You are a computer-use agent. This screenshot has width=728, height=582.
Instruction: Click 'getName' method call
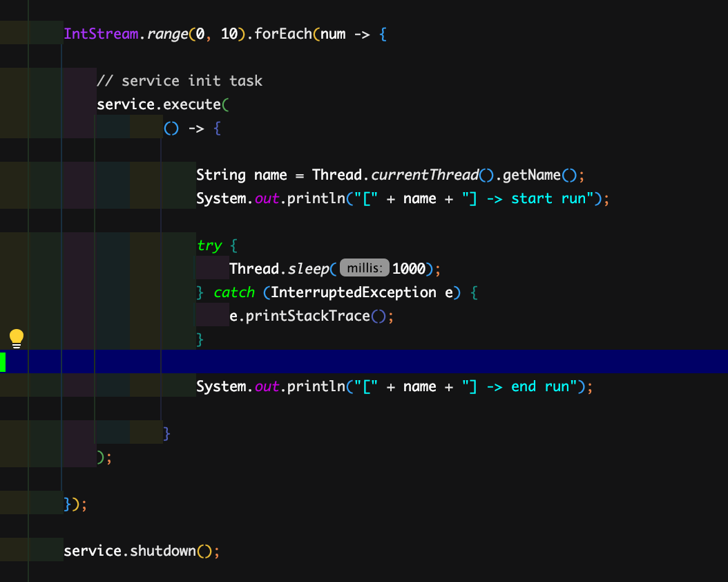point(532,175)
